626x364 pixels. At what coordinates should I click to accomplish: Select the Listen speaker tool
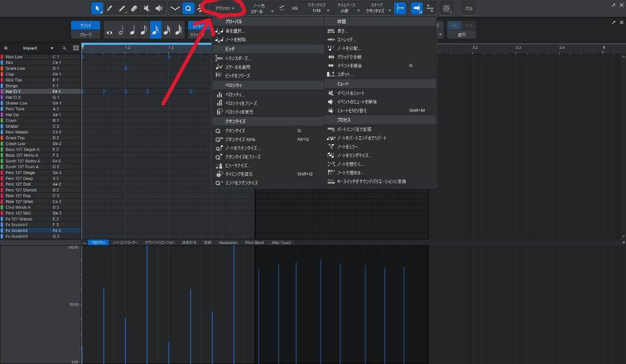click(x=159, y=8)
